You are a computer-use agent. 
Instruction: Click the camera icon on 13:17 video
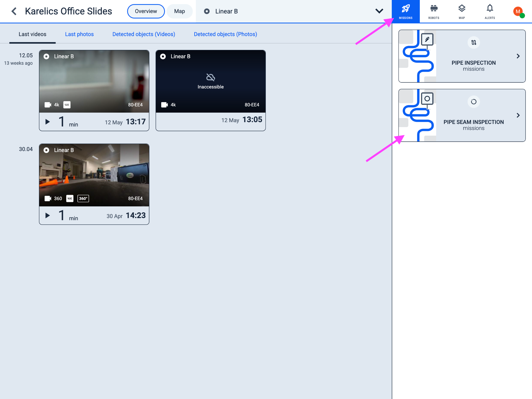48,105
